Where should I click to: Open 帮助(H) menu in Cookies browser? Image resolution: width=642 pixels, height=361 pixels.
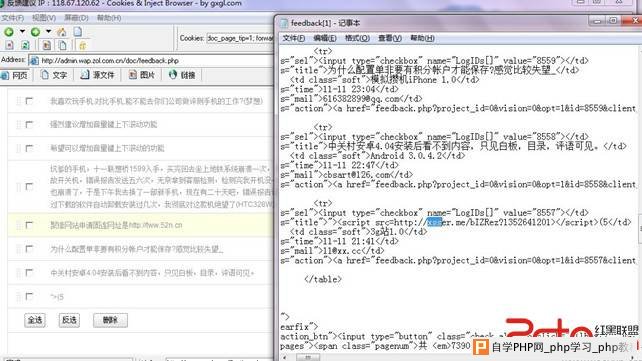tap(109, 18)
